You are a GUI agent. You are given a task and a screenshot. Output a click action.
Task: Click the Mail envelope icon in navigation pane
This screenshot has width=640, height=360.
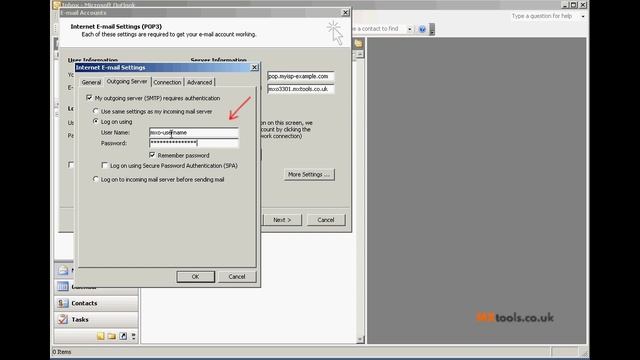(x=62, y=270)
